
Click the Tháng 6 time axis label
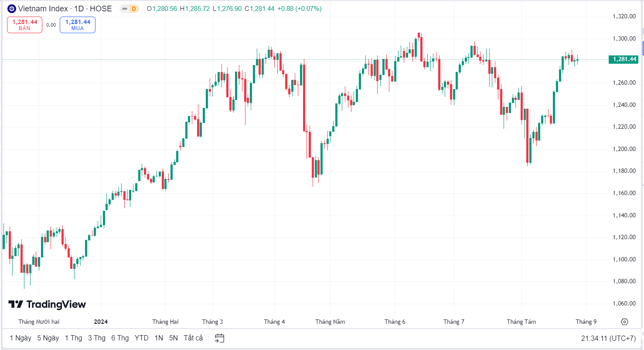tap(395, 322)
